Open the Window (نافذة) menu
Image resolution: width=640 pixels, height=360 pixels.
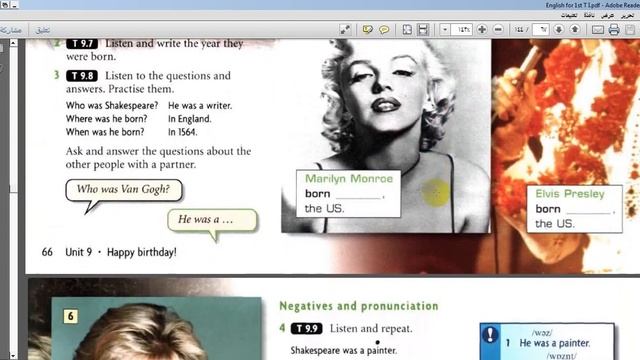589,15
